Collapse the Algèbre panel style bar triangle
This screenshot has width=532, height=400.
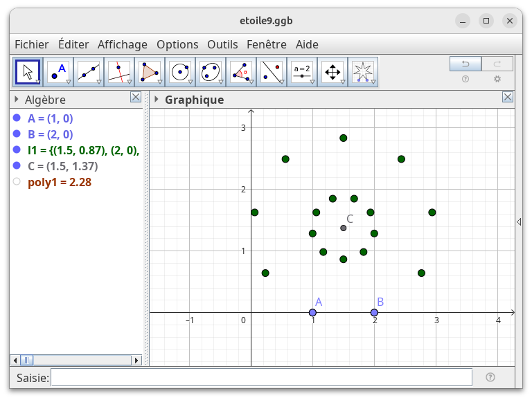pyautogui.click(x=17, y=100)
